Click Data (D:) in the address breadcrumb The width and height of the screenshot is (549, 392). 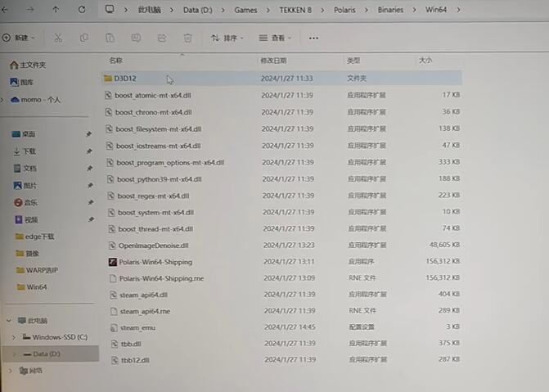[197, 10]
